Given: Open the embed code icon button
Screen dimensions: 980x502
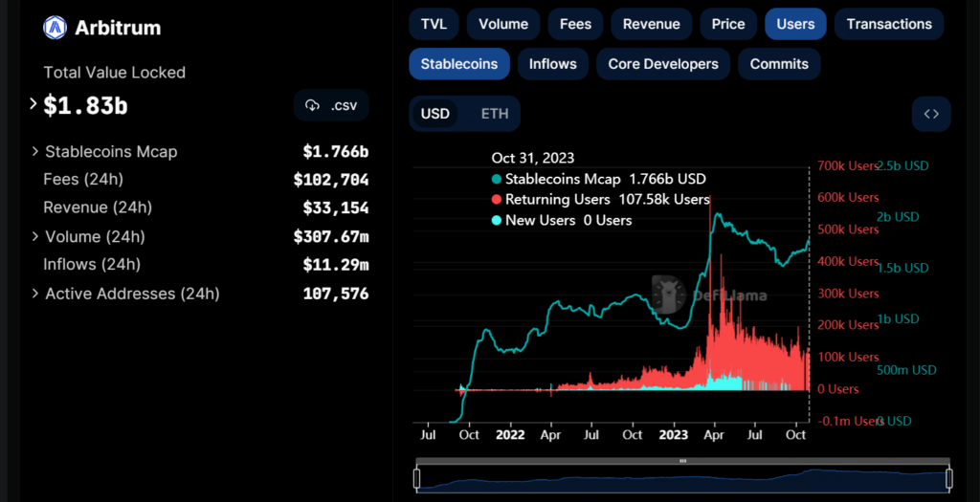Looking at the screenshot, I should (931, 114).
